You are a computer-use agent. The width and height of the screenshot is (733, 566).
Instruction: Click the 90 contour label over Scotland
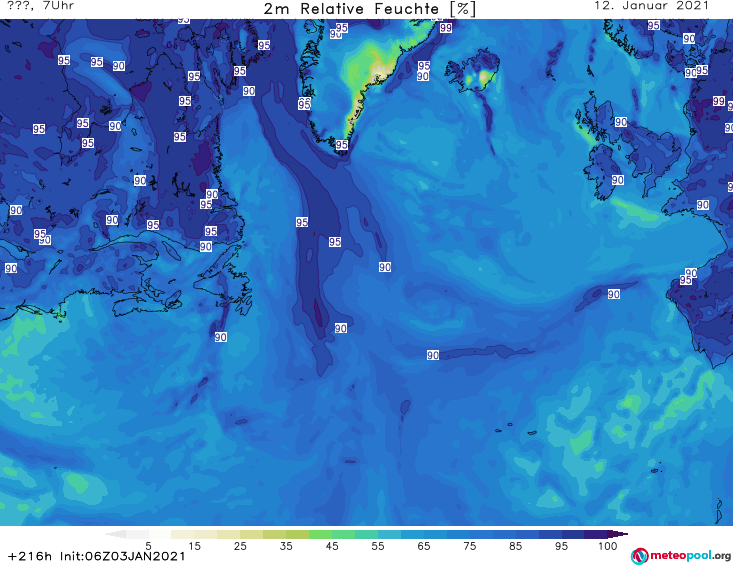click(620, 122)
